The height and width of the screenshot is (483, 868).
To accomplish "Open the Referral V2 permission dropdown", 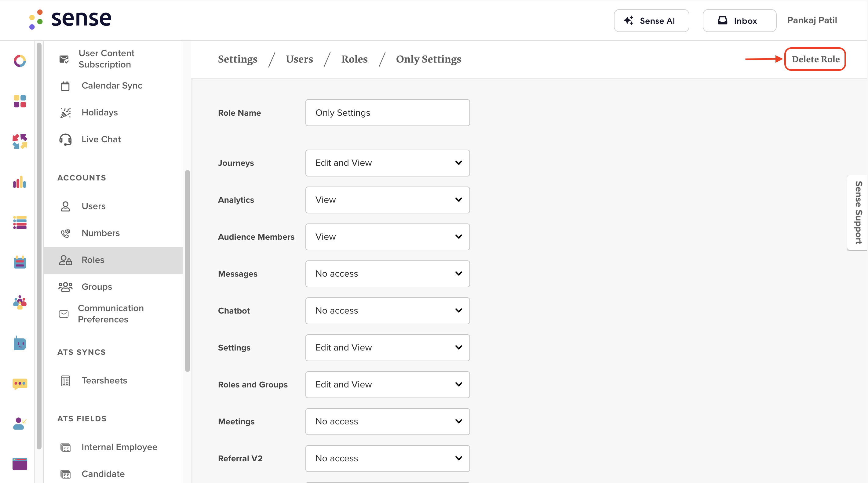I will coord(388,458).
